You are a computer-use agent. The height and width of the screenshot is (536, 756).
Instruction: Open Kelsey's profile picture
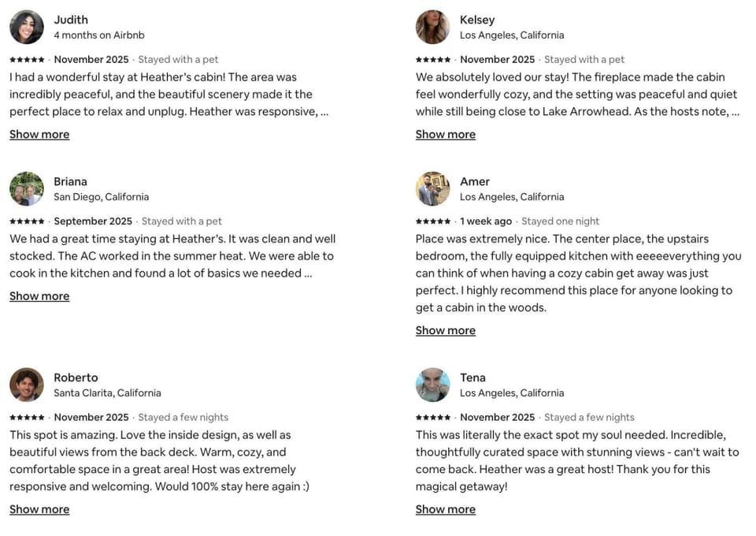[432, 27]
